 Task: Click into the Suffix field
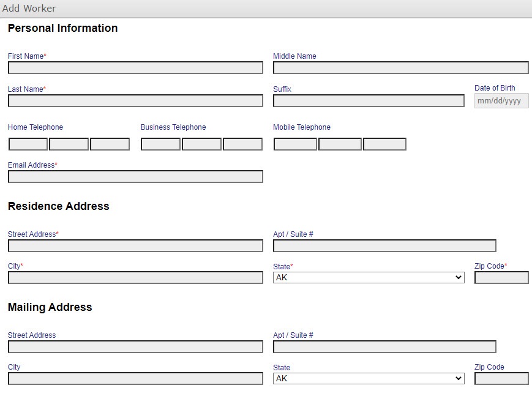tap(369, 101)
